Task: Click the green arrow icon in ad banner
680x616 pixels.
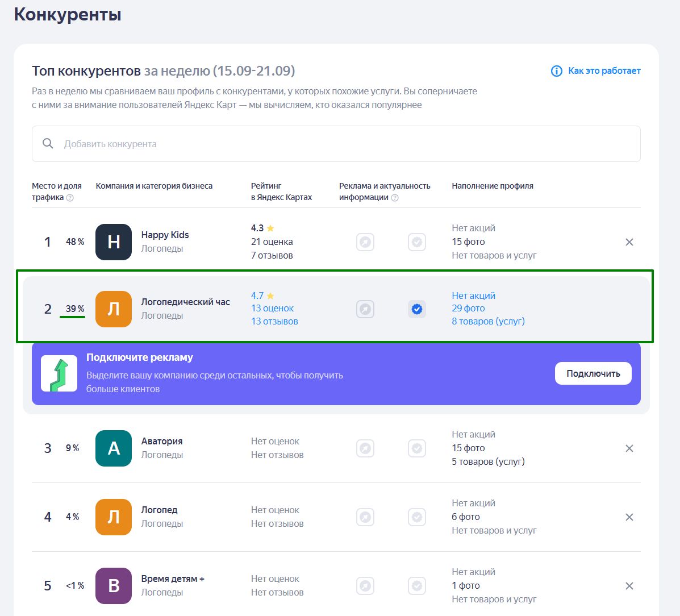Action: pyautogui.click(x=59, y=373)
